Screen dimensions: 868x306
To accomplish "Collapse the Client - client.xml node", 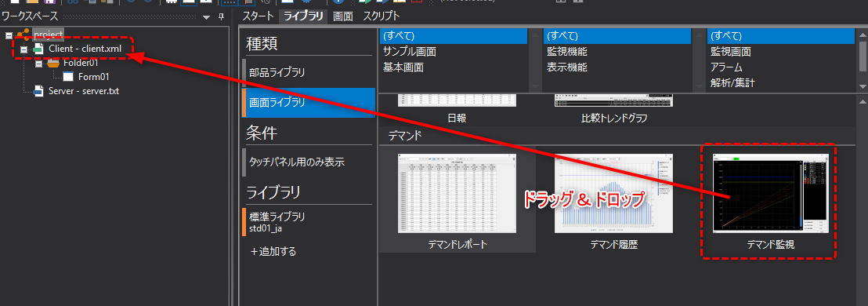I will (24, 49).
